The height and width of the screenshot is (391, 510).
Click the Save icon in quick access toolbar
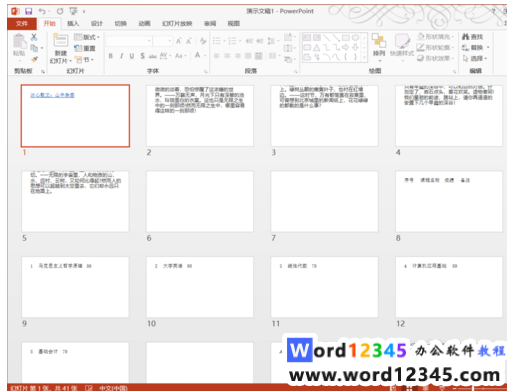tap(29, 11)
